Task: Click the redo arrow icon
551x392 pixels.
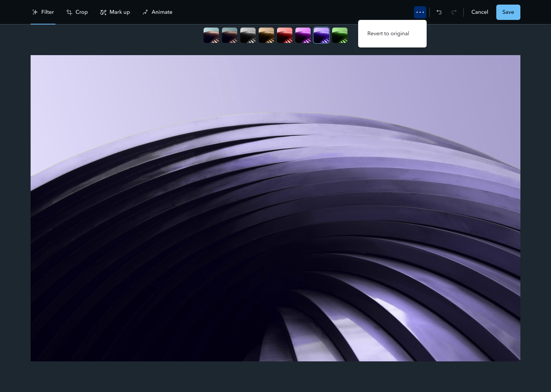Action: pyautogui.click(x=454, y=12)
